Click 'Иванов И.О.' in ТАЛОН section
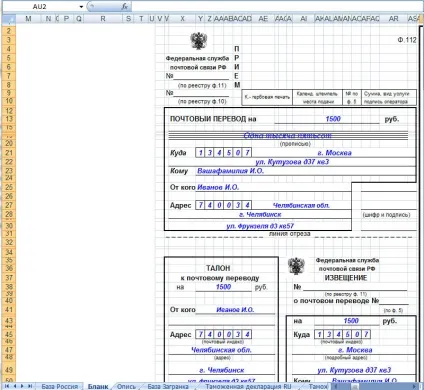 coord(235,310)
